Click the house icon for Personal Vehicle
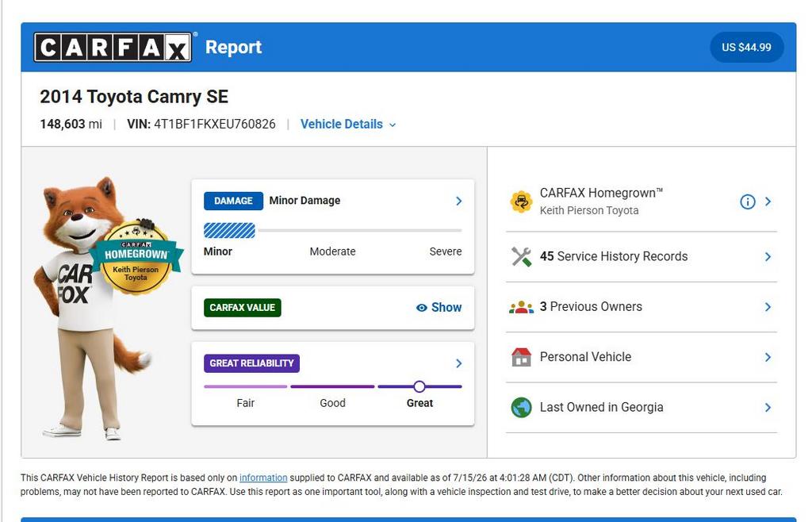The width and height of the screenshot is (812, 522). [521, 357]
